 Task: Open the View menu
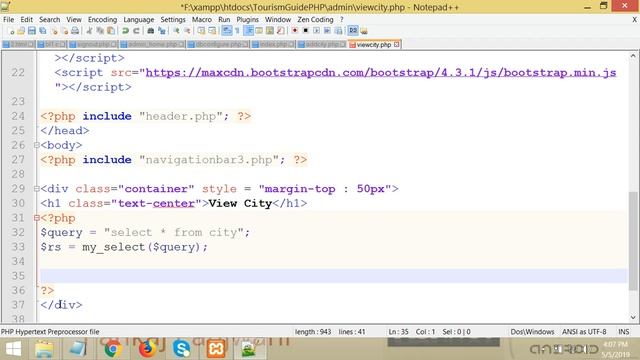74,20
